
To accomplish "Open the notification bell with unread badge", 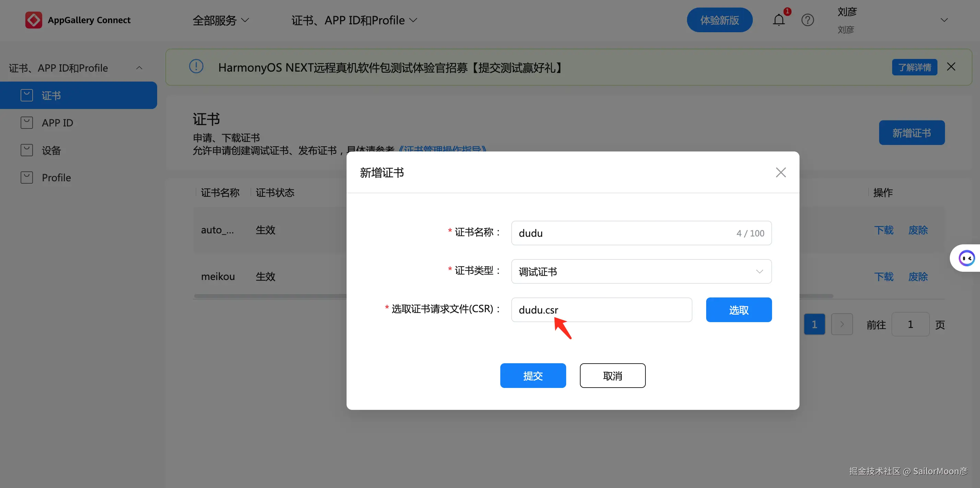I will click(778, 20).
